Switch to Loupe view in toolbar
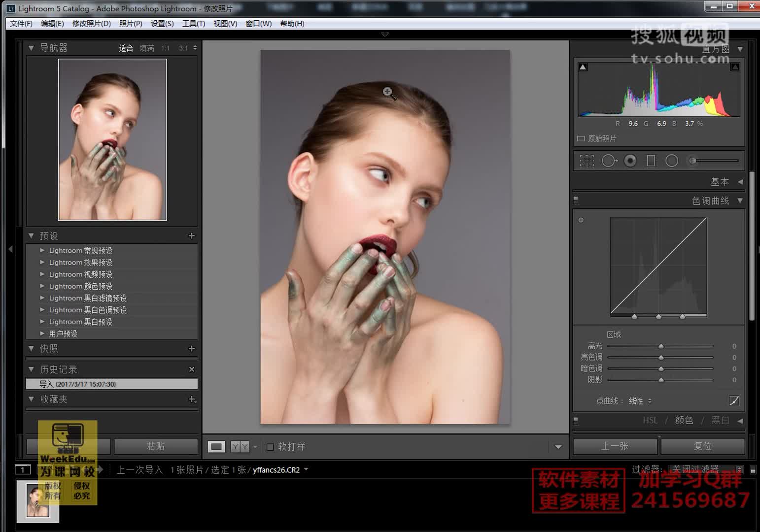 point(216,447)
